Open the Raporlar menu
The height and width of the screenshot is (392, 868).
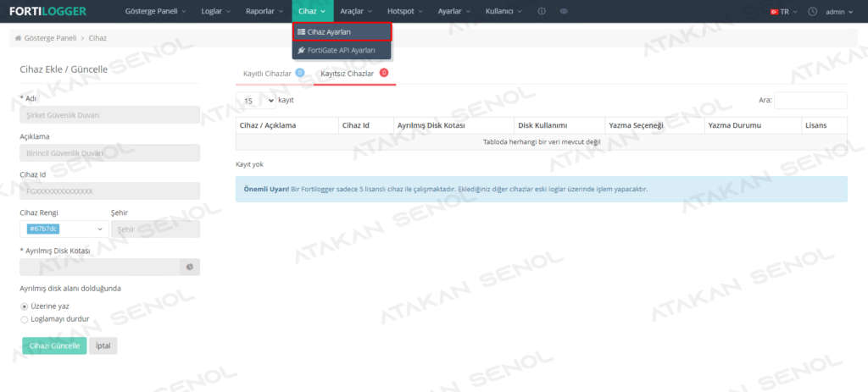coord(264,11)
